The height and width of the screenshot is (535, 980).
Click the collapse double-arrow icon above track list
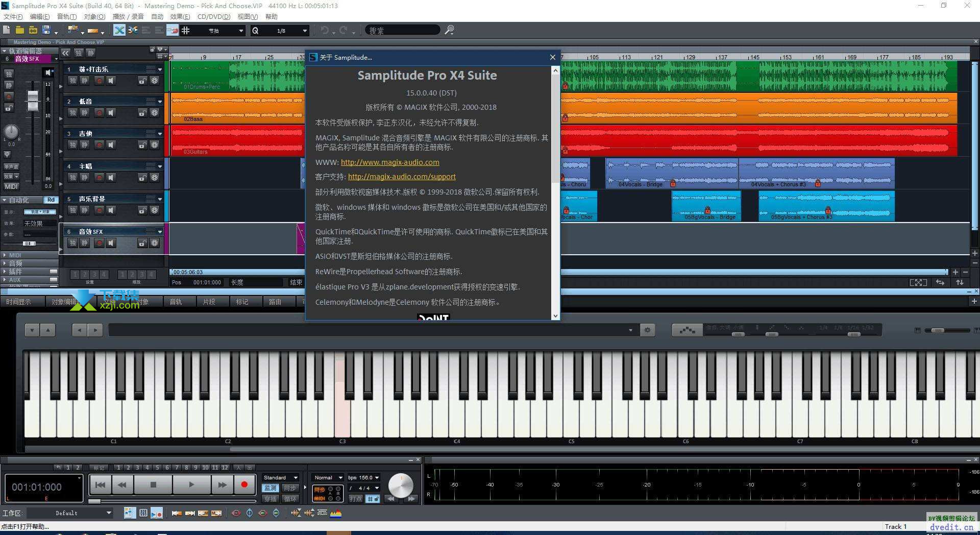pyautogui.click(x=65, y=53)
